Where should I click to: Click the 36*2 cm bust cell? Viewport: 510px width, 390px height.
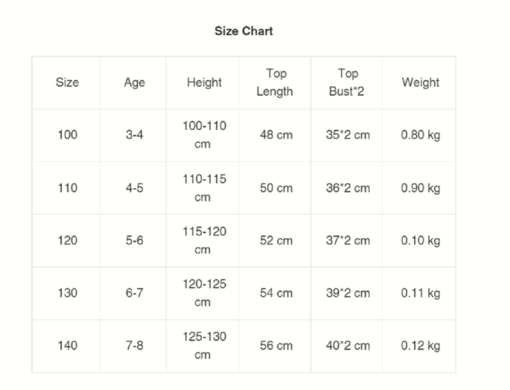pos(348,188)
